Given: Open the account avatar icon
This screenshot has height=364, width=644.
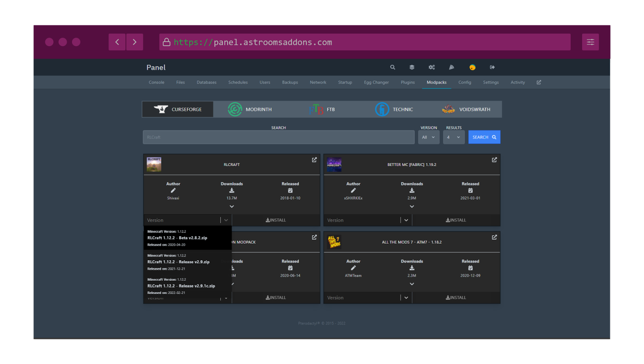Looking at the screenshot, I should click(x=473, y=67).
